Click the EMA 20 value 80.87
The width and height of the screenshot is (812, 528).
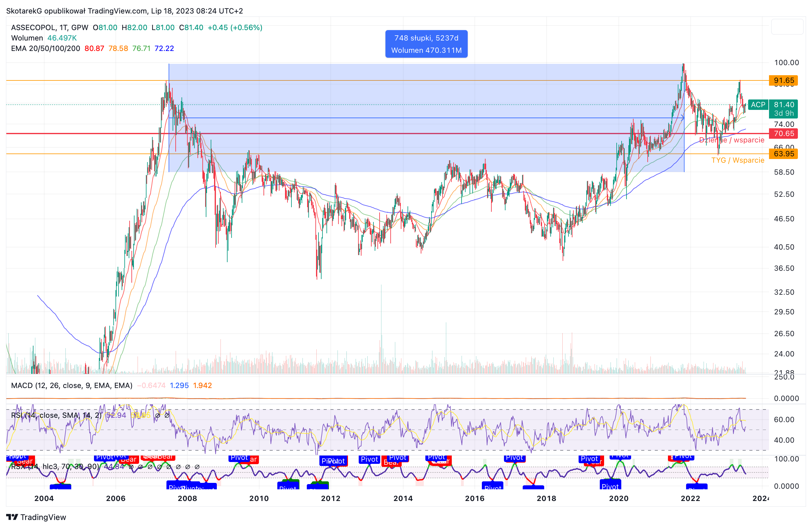[x=94, y=49]
